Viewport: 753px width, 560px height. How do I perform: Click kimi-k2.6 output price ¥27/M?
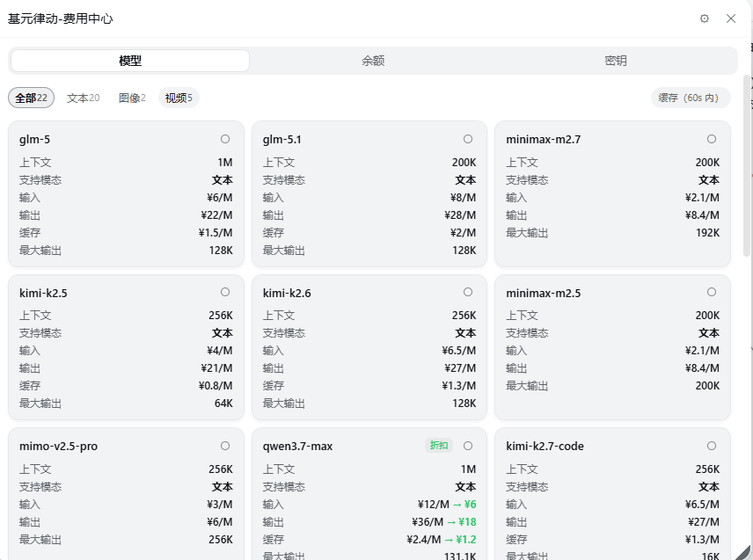point(460,368)
